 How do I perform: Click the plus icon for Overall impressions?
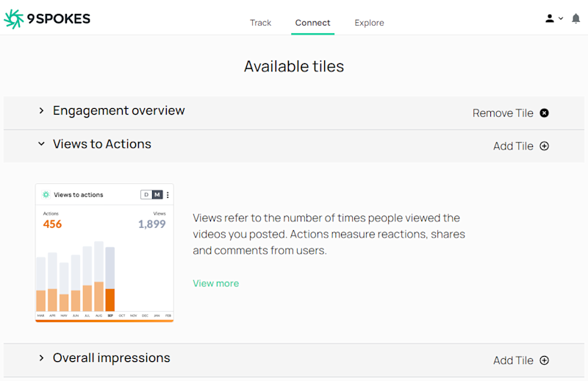545,360
